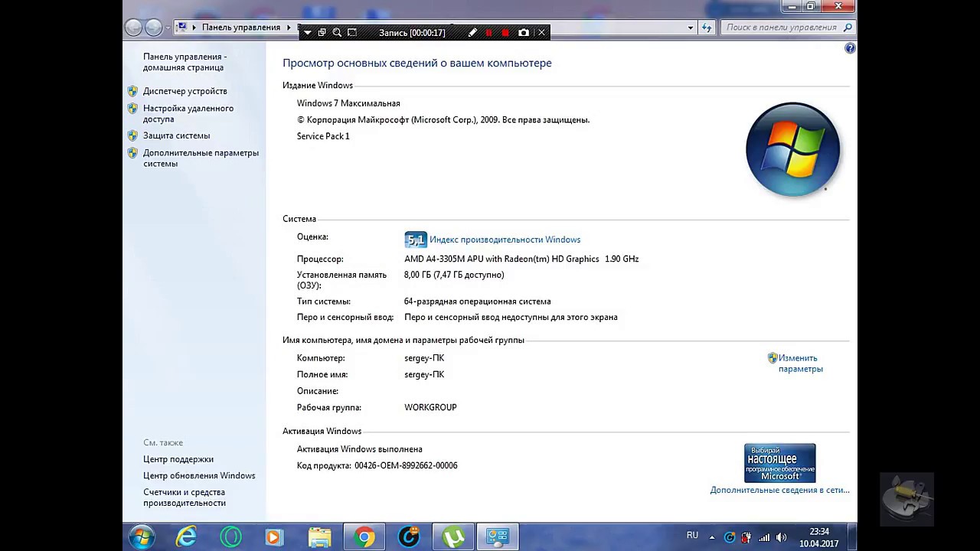Select the WORKGROUP value
The width and height of the screenshot is (980, 551).
point(430,407)
